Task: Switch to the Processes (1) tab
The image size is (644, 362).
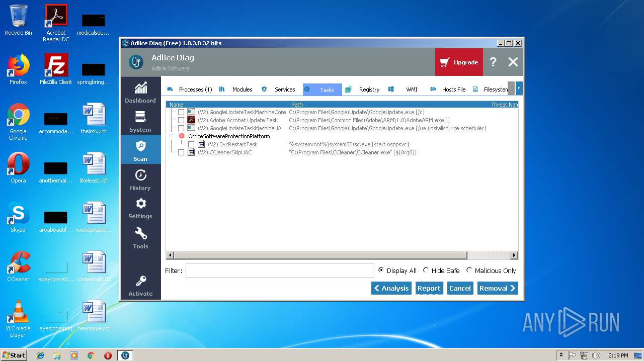Action: pos(190,89)
